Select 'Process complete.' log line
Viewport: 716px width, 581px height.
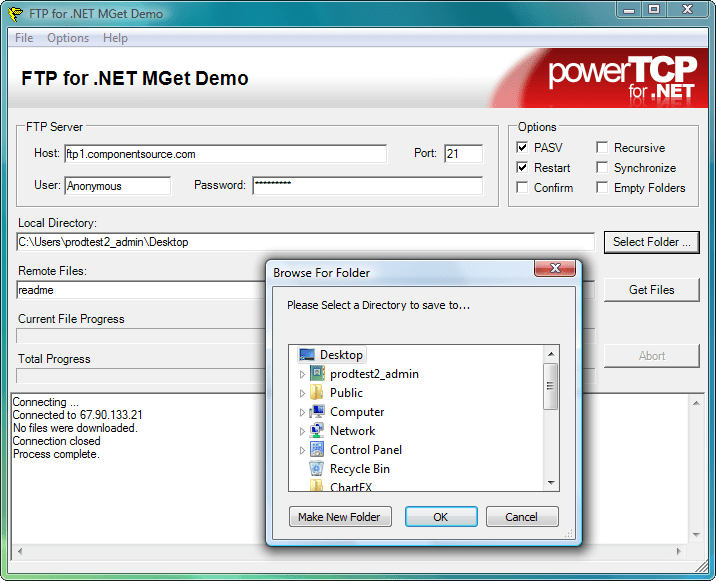point(56,454)
